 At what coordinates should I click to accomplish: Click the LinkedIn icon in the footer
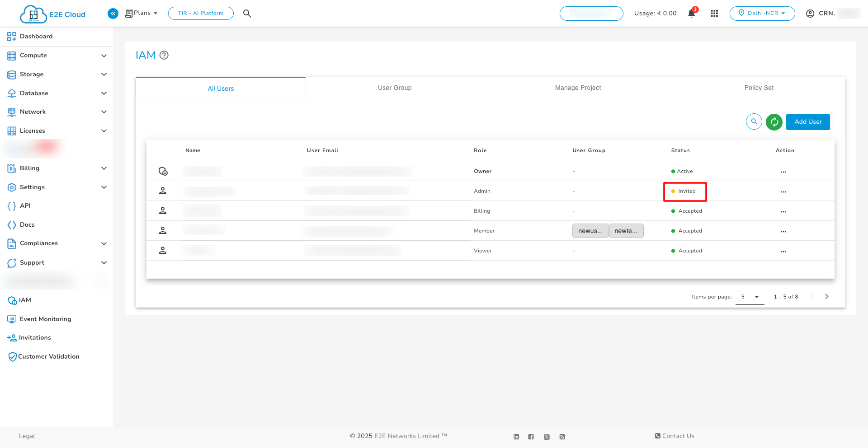click(x=516, y=436)
